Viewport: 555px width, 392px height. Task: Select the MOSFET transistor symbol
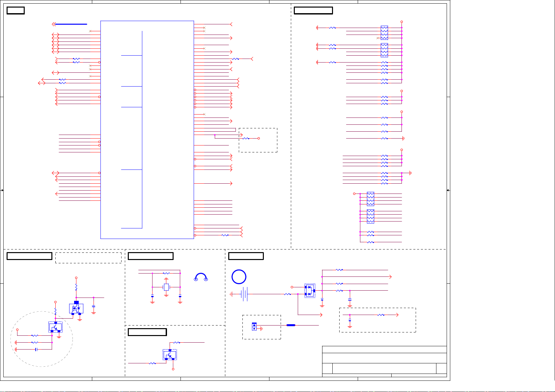tap(76, 308)
